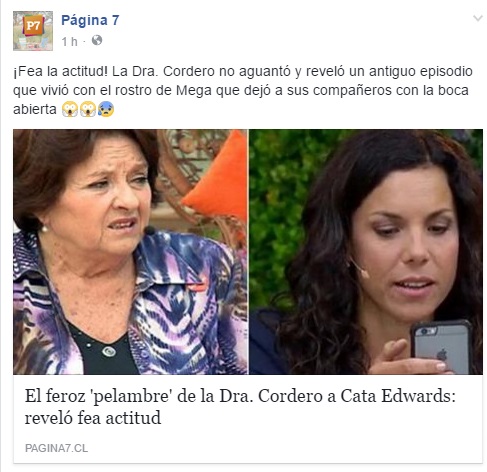487x472 pixels.
Task: Click 'abierta' at the caption's last line
Action: (x=35, y=109)
